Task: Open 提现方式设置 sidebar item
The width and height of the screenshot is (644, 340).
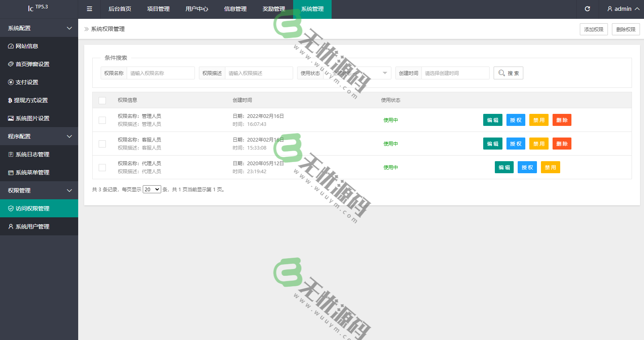Action: [x=30, y=100]
